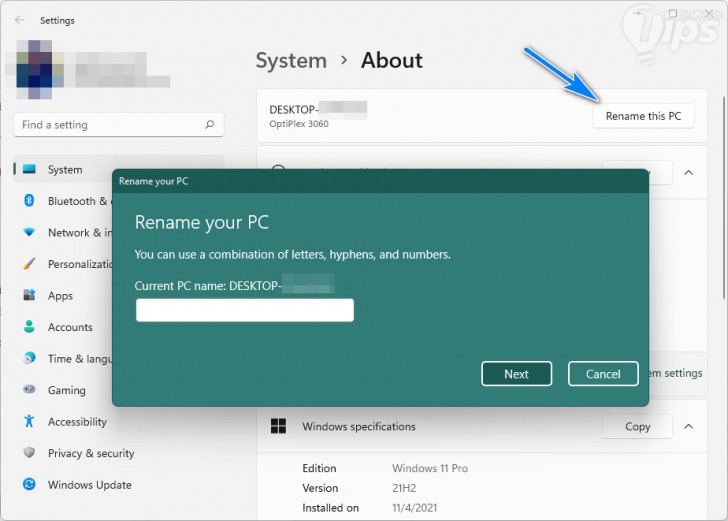Click the Apps icon in sidebar
The image size is (728, 521).
[29, 295]
